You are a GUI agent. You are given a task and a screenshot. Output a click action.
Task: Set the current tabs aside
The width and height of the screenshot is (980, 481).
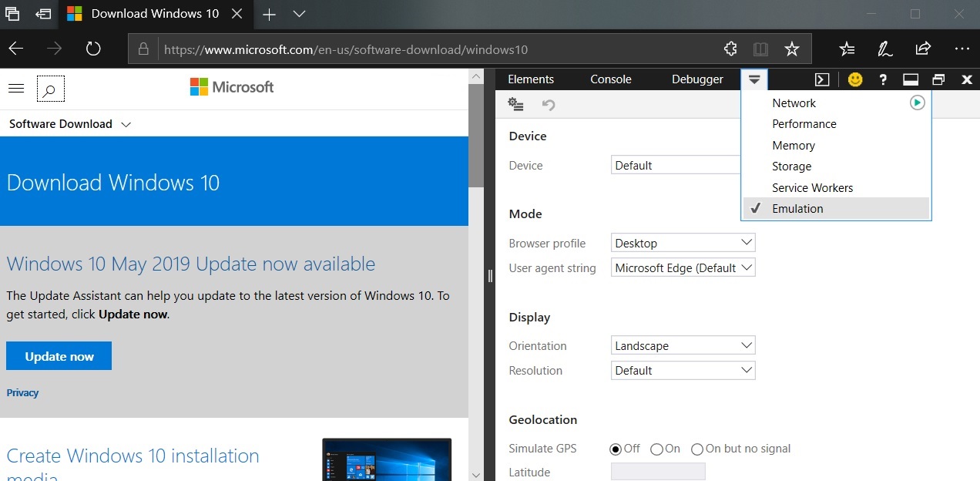pos(43,14)
